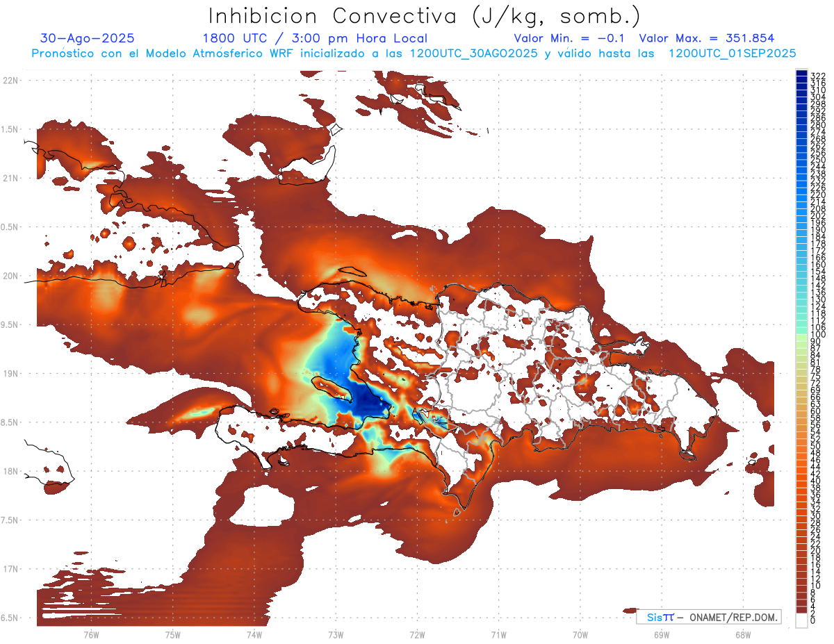Click the "70W" longitude label
The height and width of the screenshot is (644, 834).
(x=580, y=634)
